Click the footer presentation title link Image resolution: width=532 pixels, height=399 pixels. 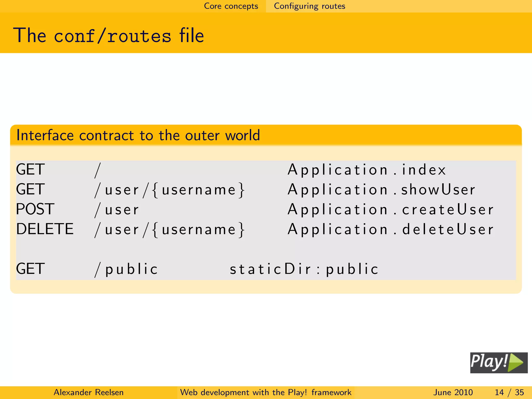pyautogui.click(x=265, y=392)
